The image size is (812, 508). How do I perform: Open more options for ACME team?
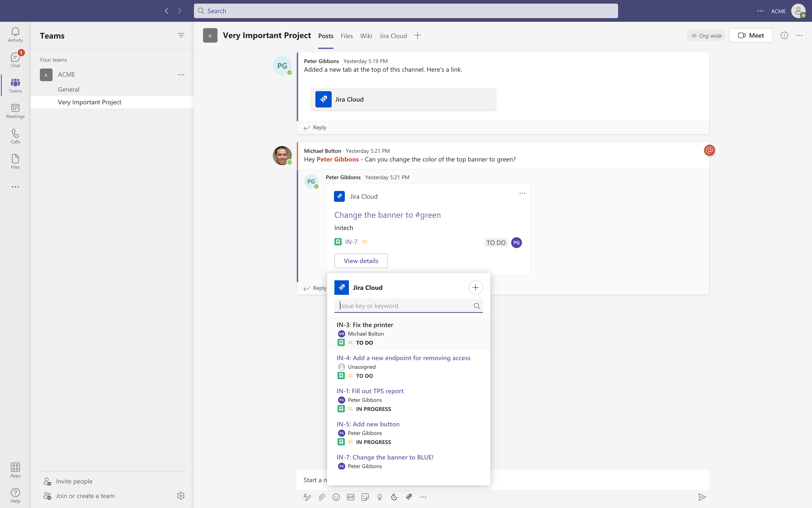pos(181,75)
